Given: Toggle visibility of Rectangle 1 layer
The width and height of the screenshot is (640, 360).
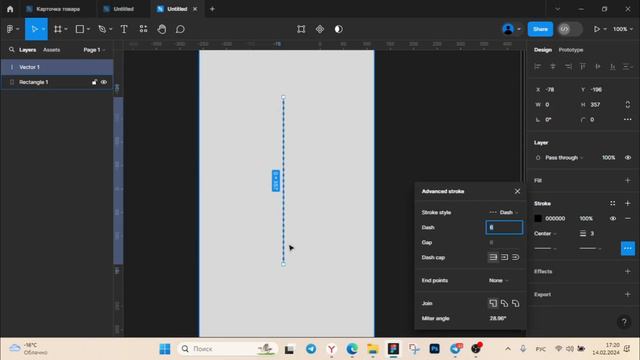Looking at the screenshot, I should [x=104, y=82].
